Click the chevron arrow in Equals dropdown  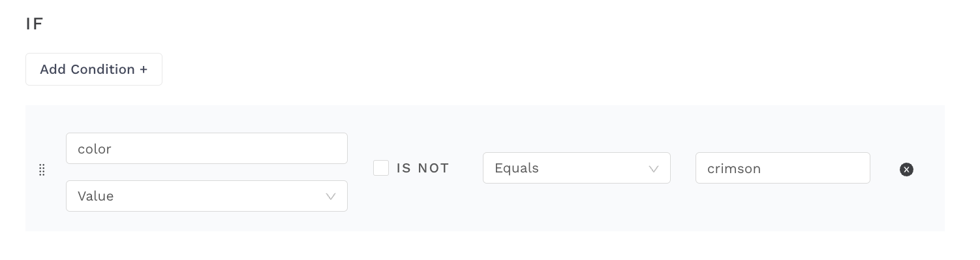pyautogui.click(x=654, y=169)
